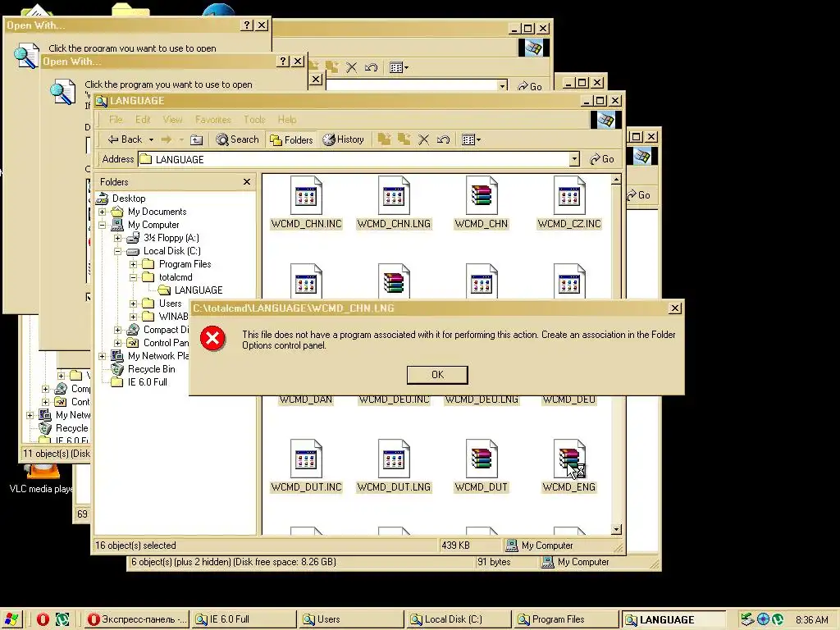The height and width of the screenshot is (630, 840).
Task: Launch Opera from quick launch
Action: point(43,619)
